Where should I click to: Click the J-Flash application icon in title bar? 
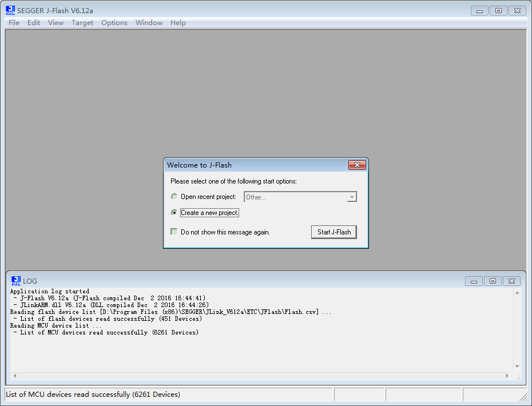click(10, 10)
